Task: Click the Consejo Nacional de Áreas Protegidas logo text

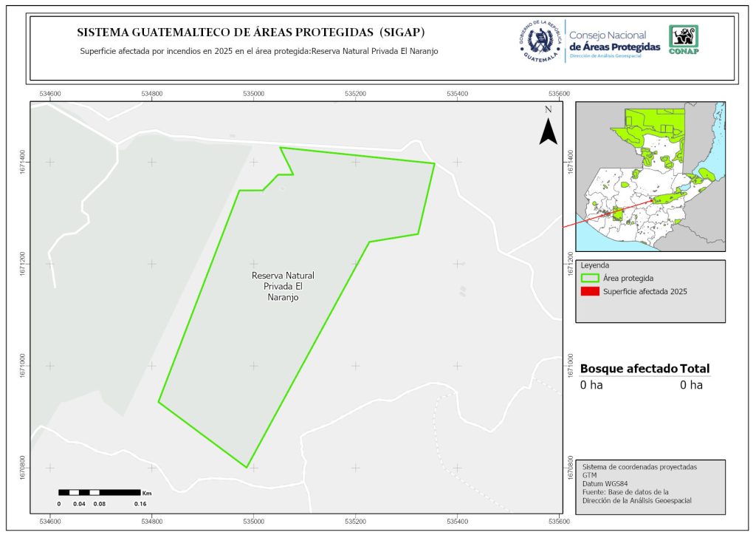Action: click(614, 41)
